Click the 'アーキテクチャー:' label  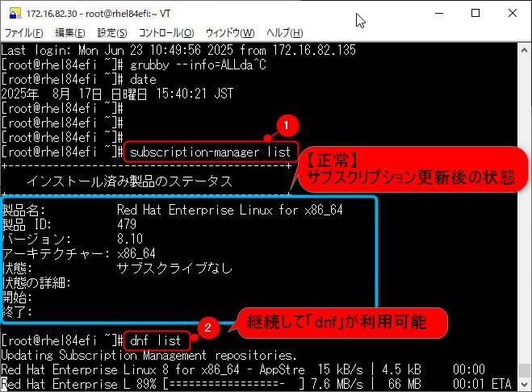[x=56, y=253]
